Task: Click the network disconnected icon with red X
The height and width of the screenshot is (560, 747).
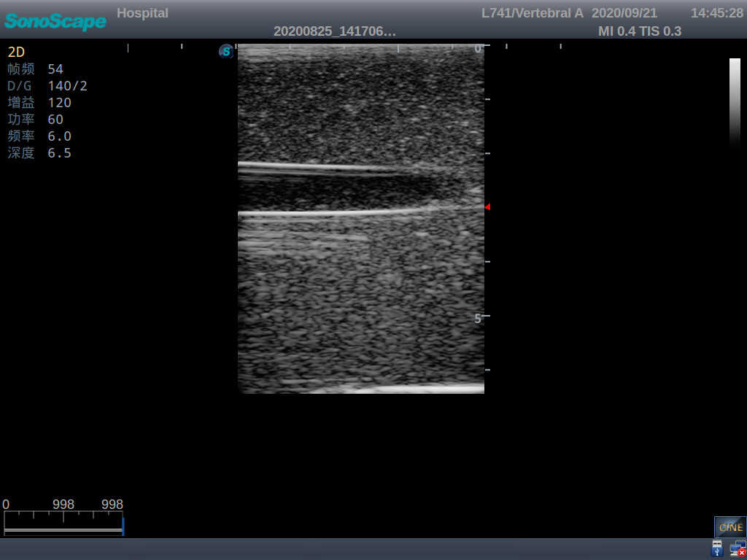Action: 738,548
